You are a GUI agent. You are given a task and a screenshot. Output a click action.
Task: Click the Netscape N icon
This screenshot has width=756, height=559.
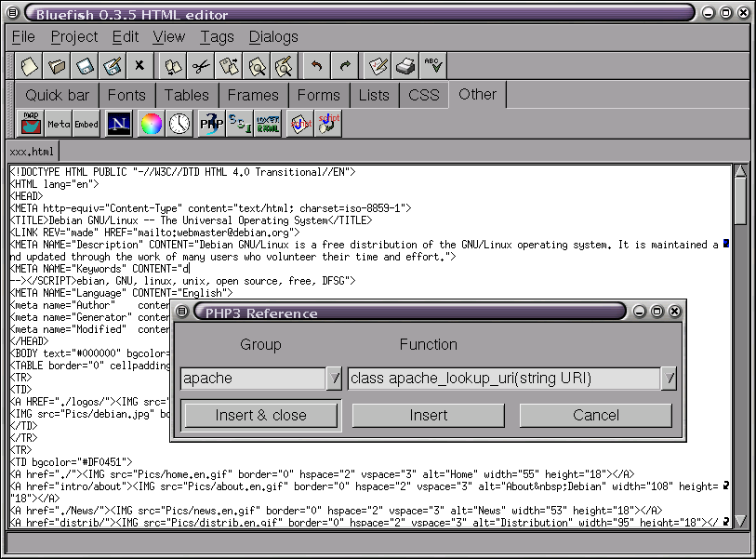click(x=119, y=124)
